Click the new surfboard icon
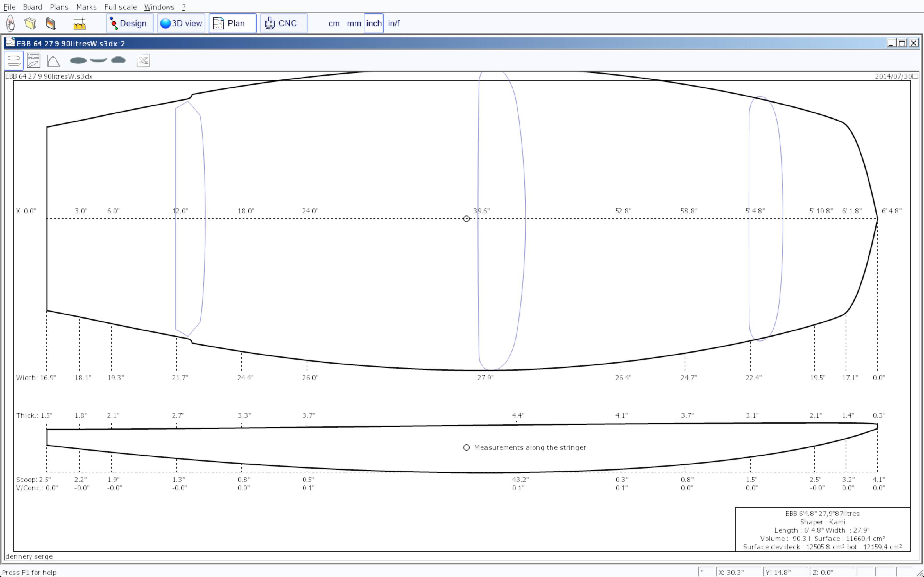The image size is (924, 577). click(x=11, y=23)
